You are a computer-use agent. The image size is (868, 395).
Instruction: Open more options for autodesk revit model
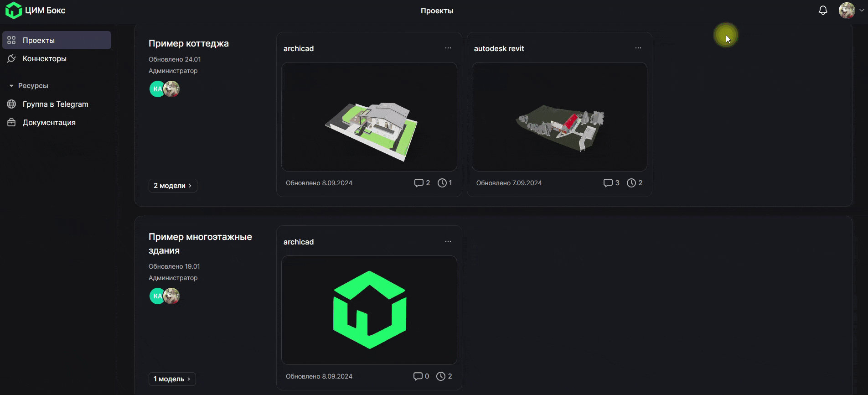(638, 48)
